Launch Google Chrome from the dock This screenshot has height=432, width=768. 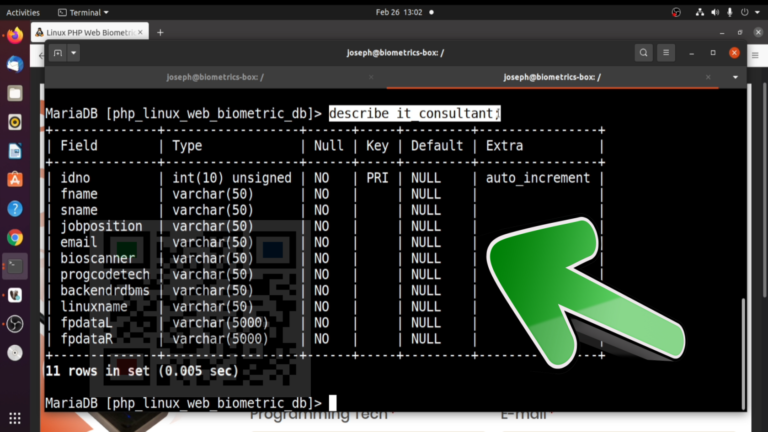pos(15,237)
